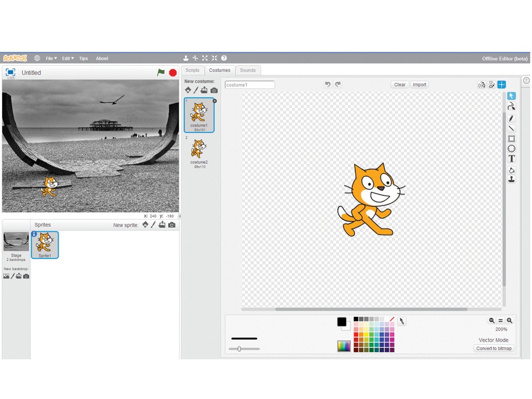Open the File menu

(51, 59)
